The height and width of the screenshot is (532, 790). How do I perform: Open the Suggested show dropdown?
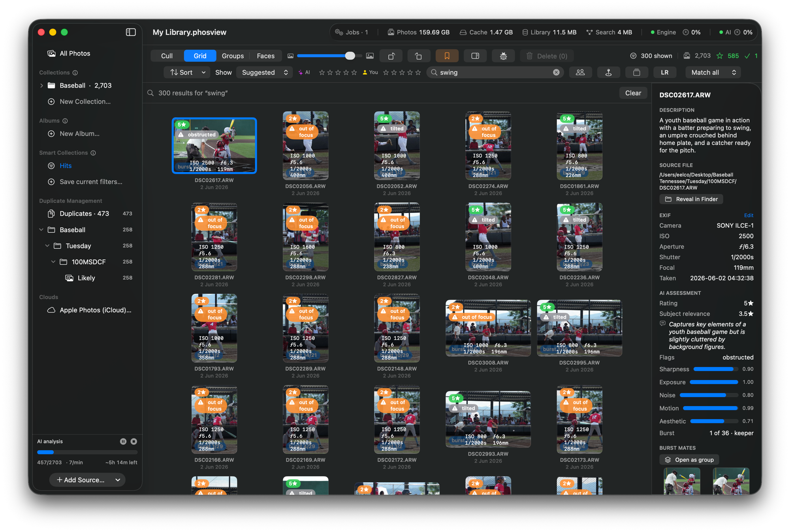click(264, 73)
